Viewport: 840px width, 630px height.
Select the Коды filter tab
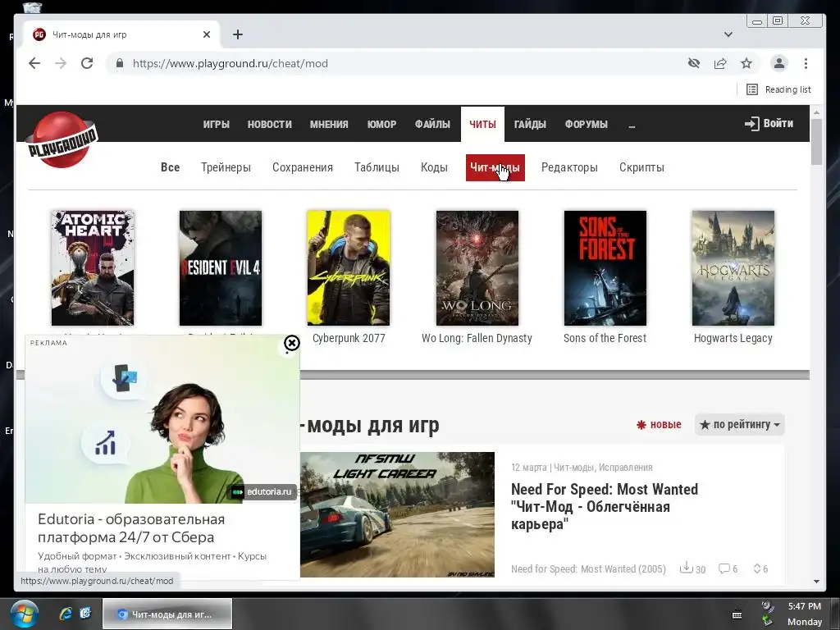point(434,167)
